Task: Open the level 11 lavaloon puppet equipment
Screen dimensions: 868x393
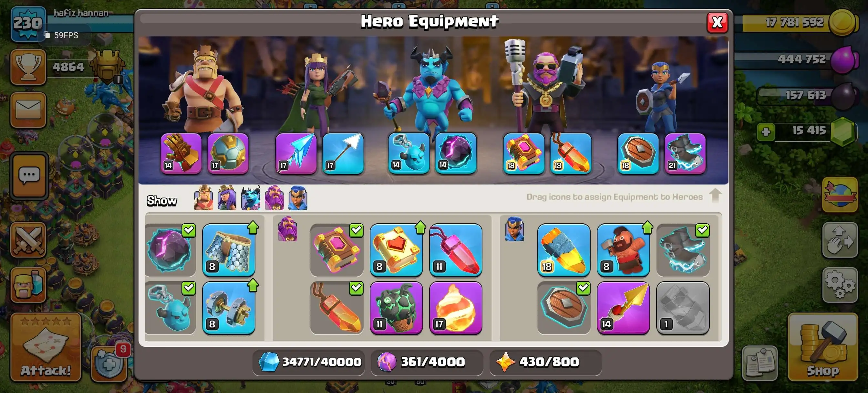Action: (396, 308)
